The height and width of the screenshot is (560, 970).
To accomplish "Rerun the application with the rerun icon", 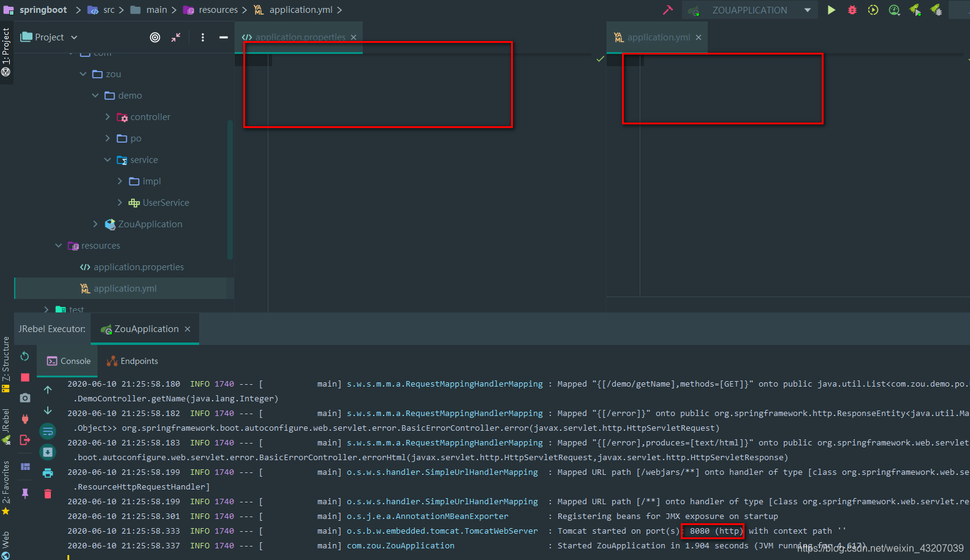I will (25, 356).
